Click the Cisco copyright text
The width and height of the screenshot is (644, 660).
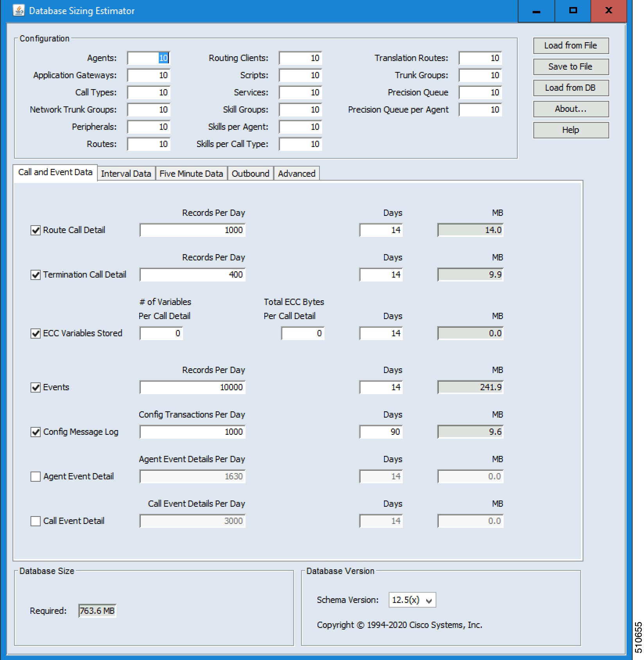tap(400, 625)
